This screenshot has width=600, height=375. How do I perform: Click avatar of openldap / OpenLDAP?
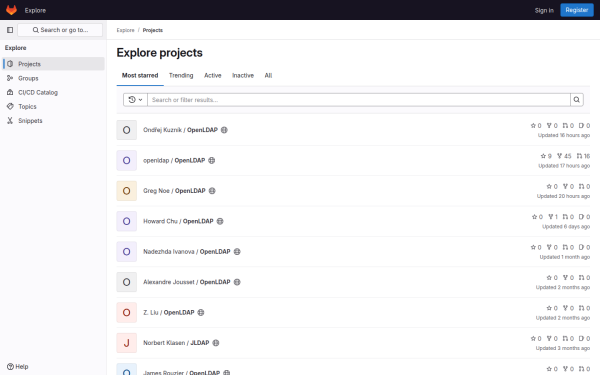(127, 160)
